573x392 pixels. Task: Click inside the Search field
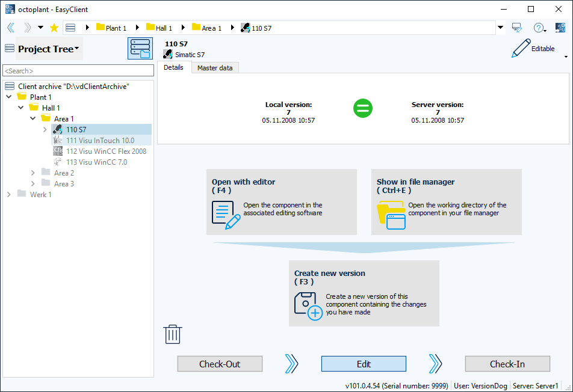click(78, 70)
